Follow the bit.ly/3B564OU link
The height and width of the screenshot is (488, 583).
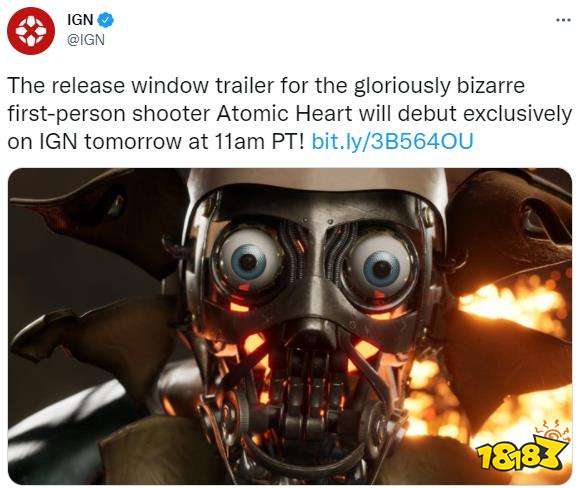pos(392,141)
